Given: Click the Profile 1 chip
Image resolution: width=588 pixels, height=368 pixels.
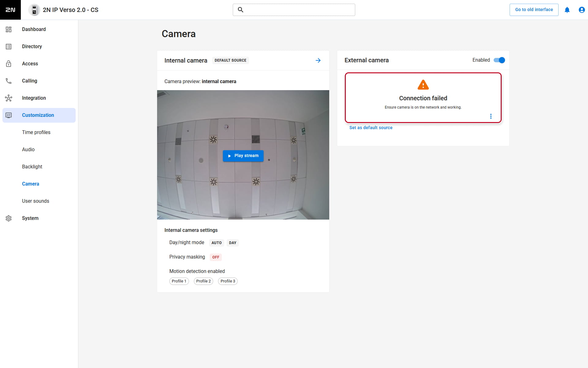Looking at the screenshot, I should (x=179, y=281).
